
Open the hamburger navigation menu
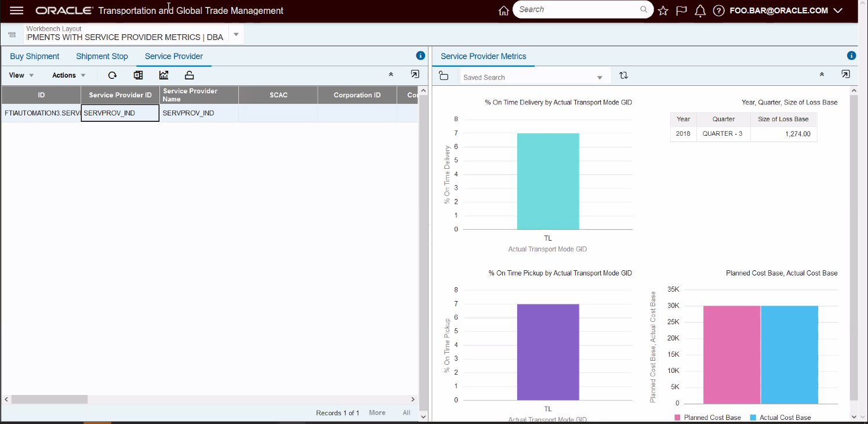click(17, 10)
